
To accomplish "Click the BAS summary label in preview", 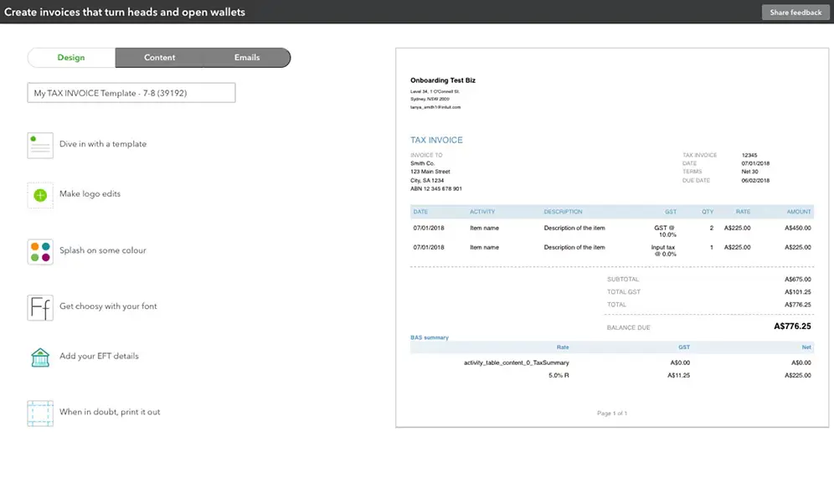I will (430, 337).
